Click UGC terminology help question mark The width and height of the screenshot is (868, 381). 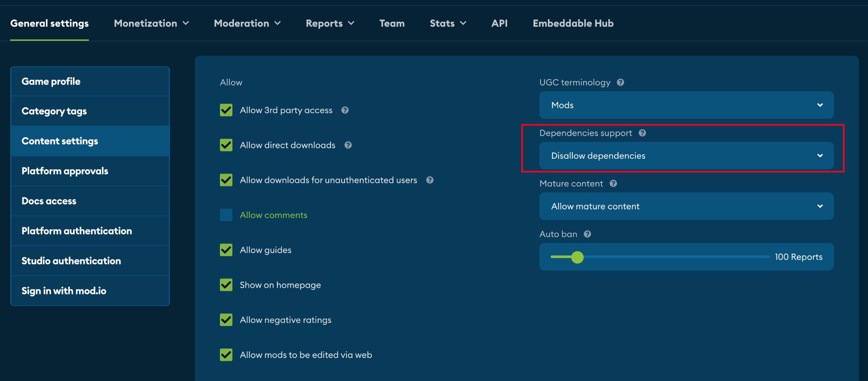coord(620,82)
